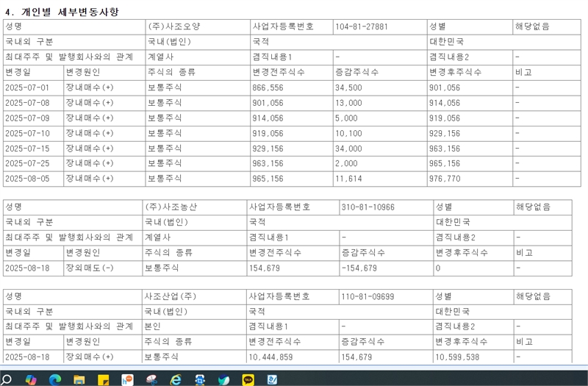Open Microsoft Edge browser from taskbar

(x=55, y=378)
